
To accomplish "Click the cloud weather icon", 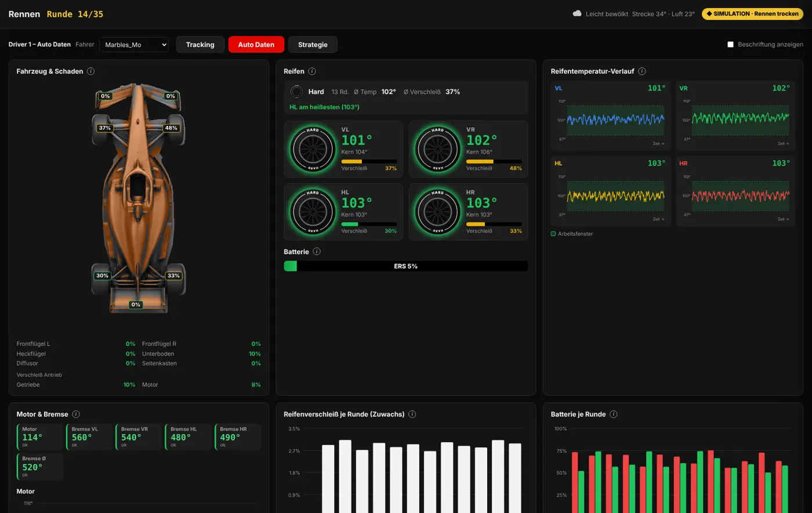I will (577, 13).
